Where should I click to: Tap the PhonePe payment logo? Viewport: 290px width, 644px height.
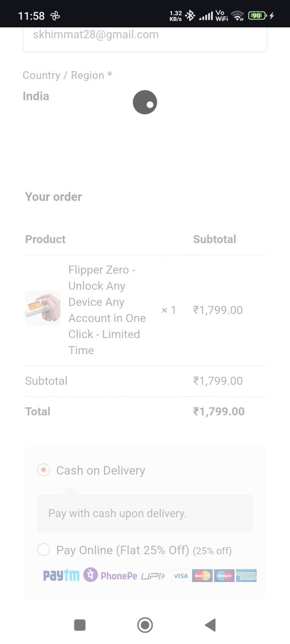(x=110, y=575)
